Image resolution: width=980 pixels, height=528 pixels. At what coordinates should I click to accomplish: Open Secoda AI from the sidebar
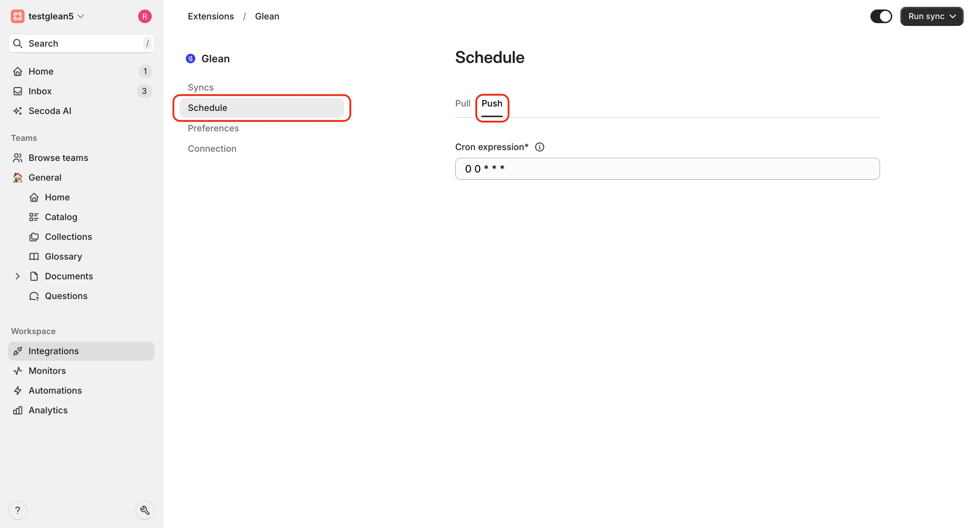click(x=50, y=111)
